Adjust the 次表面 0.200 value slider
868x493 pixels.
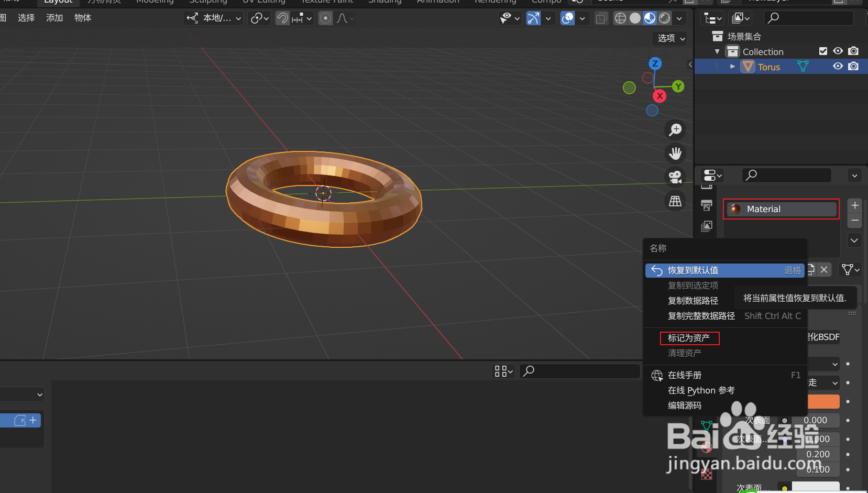(818, 454)
